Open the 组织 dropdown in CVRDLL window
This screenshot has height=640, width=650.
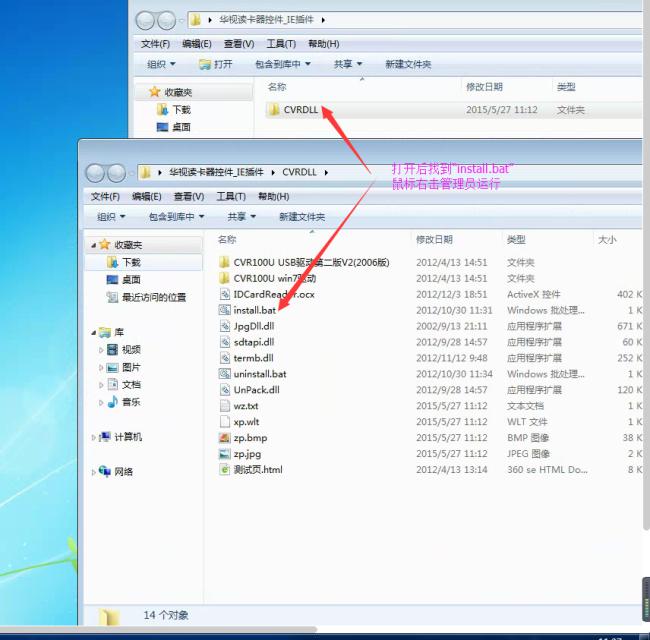pyautogui.click(x=110, y=216)
